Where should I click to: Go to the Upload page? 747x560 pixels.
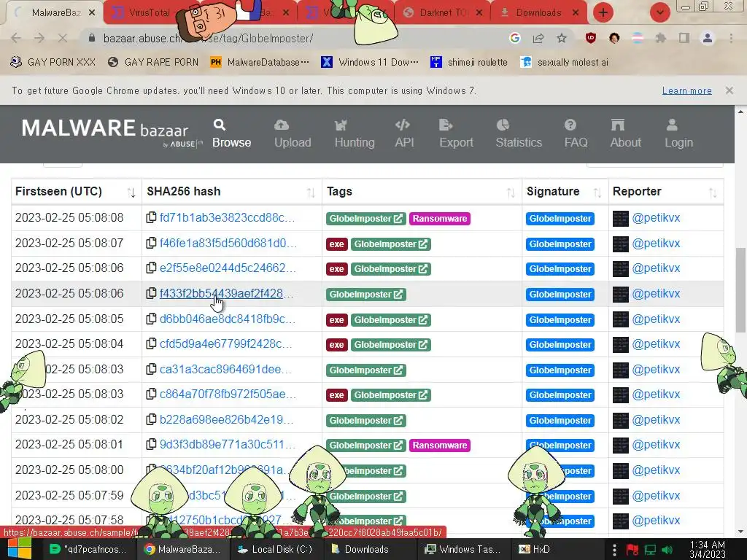(x=293, y=134)
